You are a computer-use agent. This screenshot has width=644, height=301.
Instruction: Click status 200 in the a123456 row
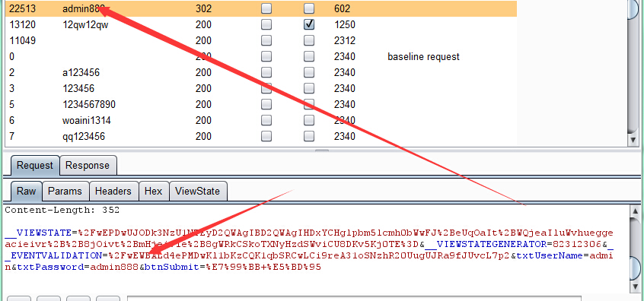(203, 72)
